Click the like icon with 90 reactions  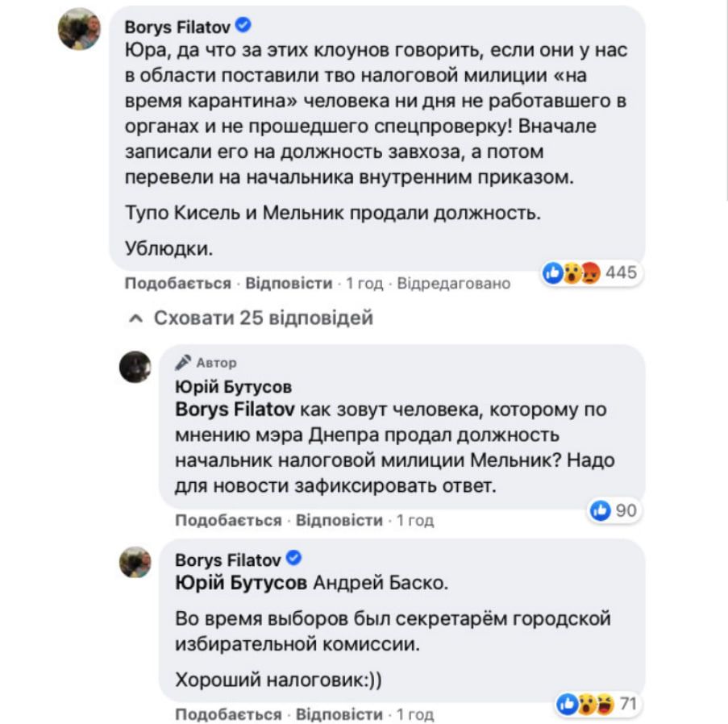pyautogui.click(x=600, y=510)
